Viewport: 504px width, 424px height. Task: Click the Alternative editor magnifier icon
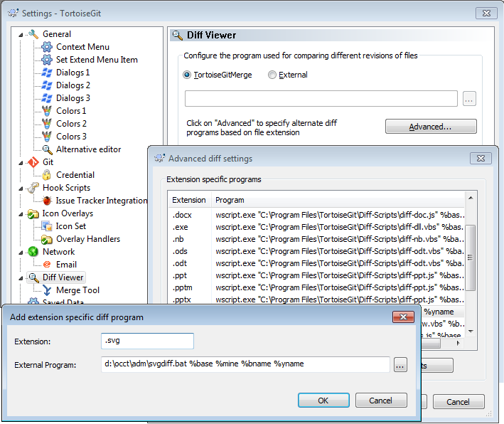48,149
